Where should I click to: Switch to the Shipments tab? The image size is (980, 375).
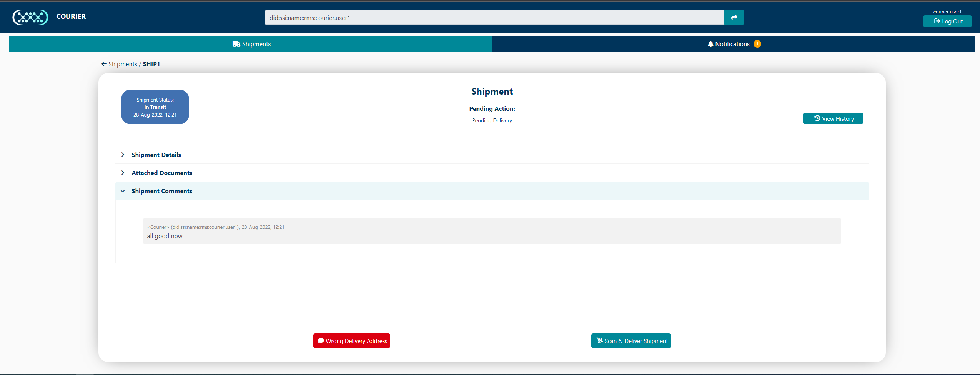(x=251, y=43)
